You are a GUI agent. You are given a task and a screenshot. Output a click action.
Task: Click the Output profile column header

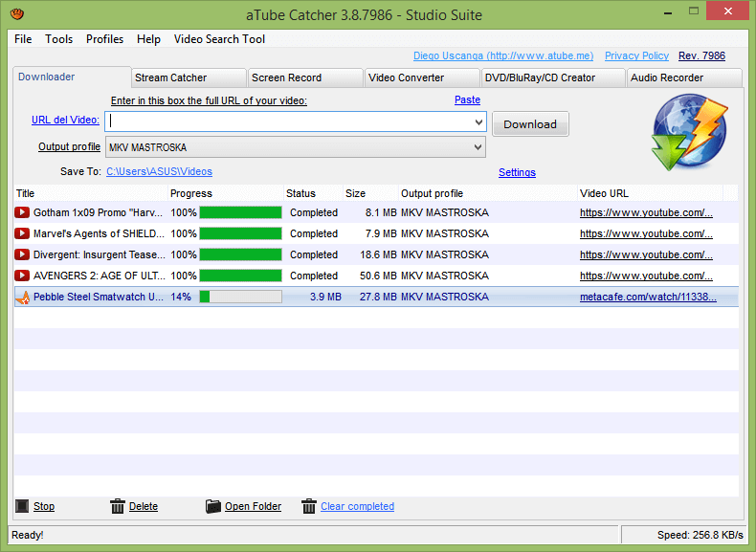(x=488, y=193)
